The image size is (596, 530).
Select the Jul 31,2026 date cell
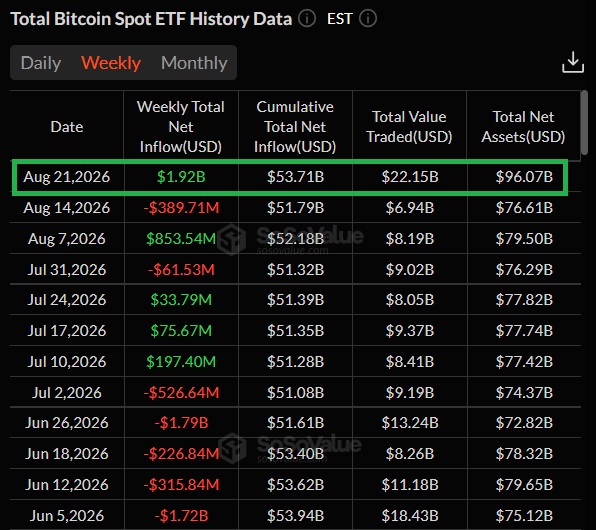tap(67, 270)
